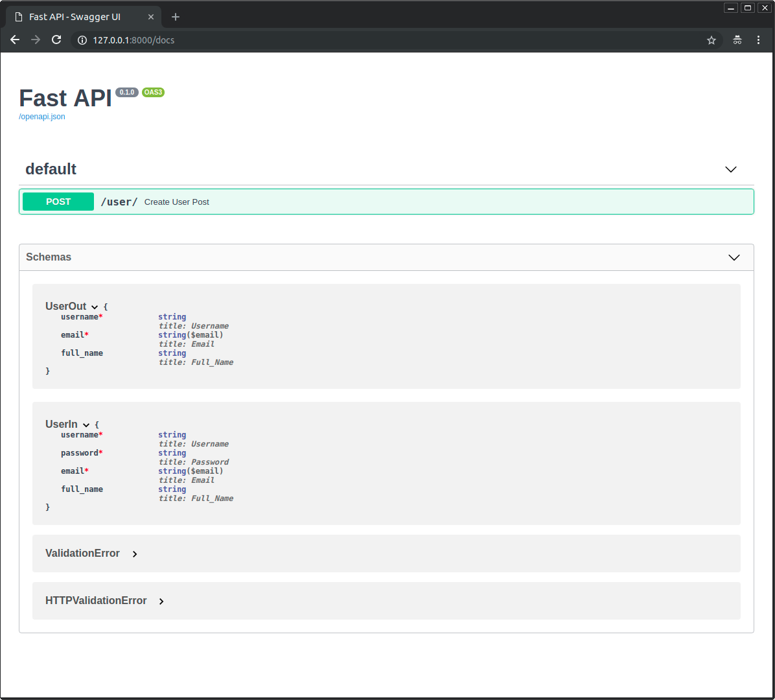Bookmark this page with star icon
775x700 pixels.
711,40
